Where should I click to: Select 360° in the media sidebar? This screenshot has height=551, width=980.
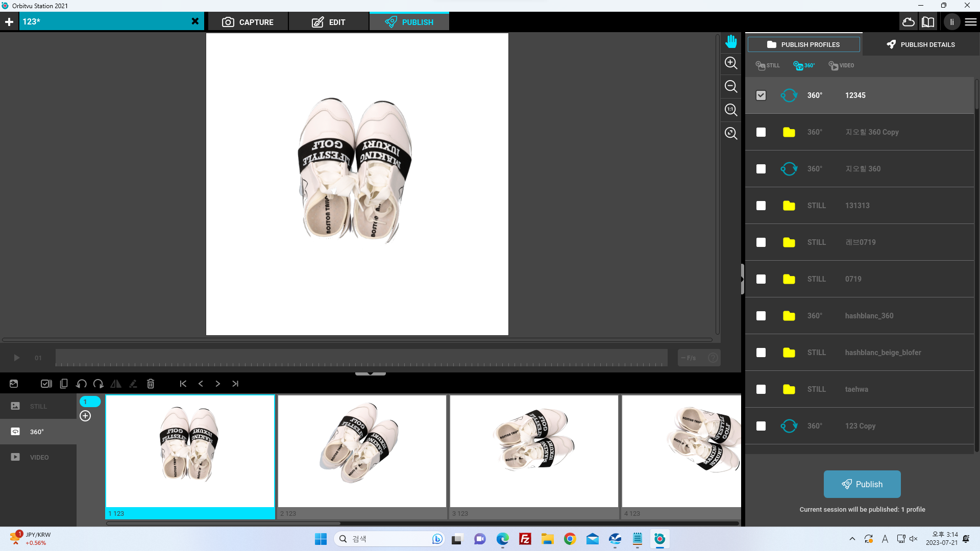38,432
